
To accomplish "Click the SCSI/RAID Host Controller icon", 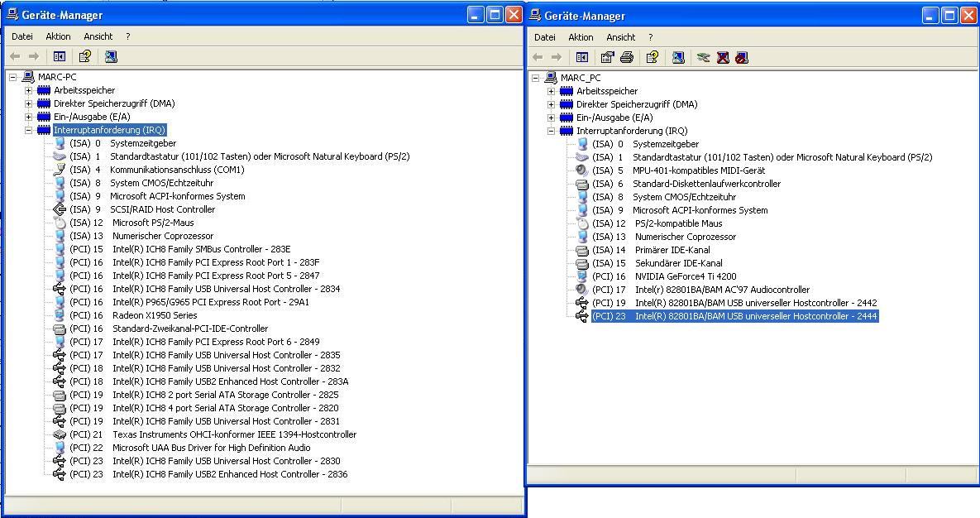I will [x=60, y=209].
